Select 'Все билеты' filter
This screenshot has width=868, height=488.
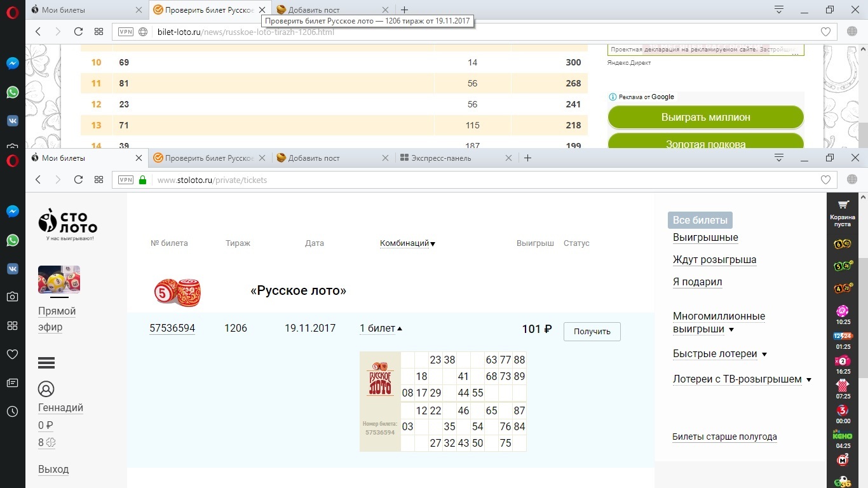[x=700, y=220]
